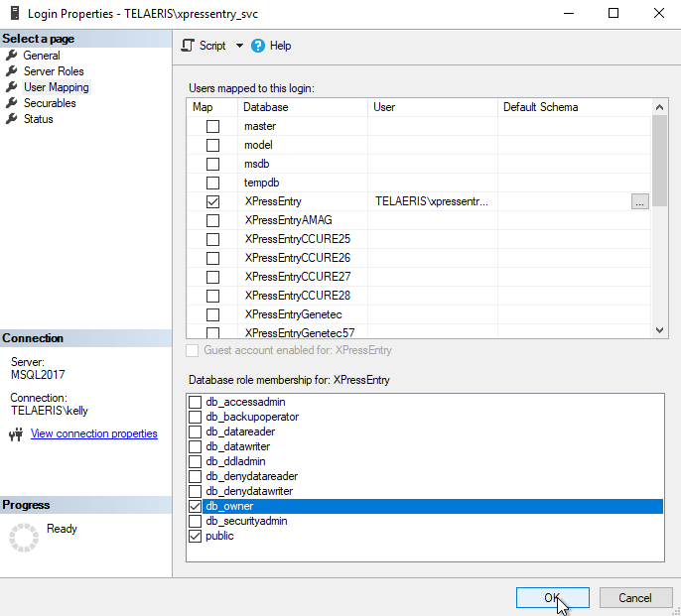Enable the db_backupoperator role checkbox
Viewport: 681px width, 616px height.
click(x=195, y=417)
